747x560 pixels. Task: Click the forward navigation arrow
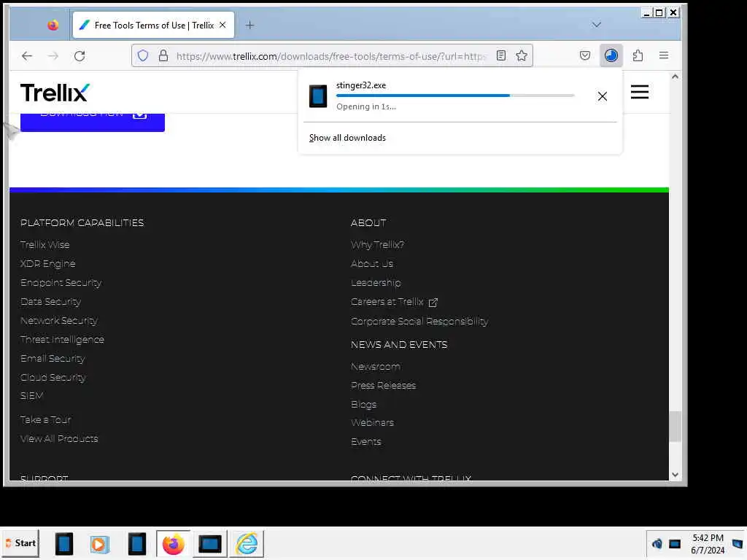53,56
